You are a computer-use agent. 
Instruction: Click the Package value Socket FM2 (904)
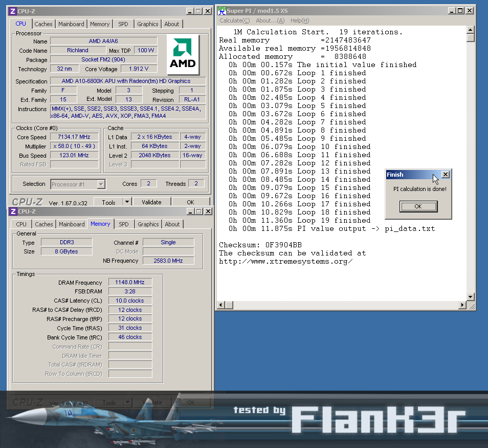point(103,59)
